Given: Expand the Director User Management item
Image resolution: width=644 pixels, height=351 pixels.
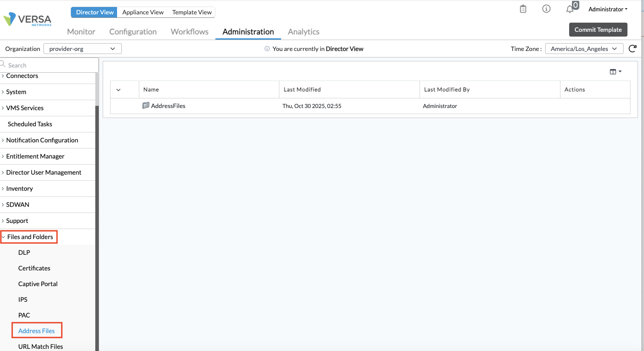Looking at the screenshot, I should point(44,172).
